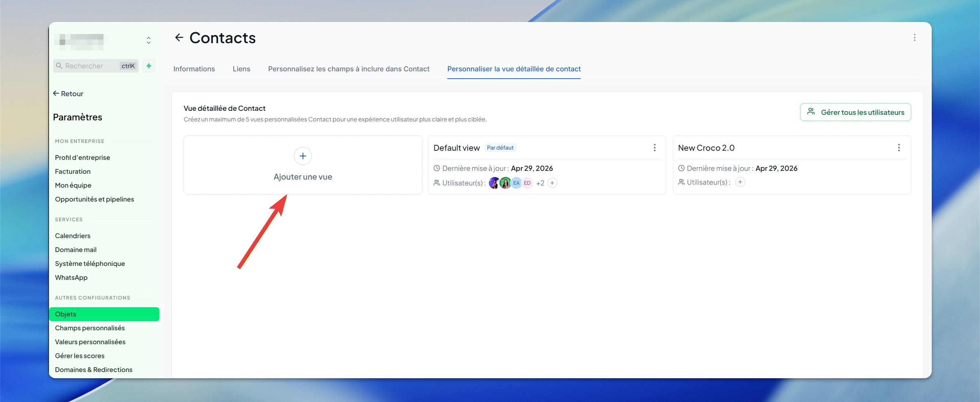
Task: Go back using the Retour link
Action: point(68,94)
